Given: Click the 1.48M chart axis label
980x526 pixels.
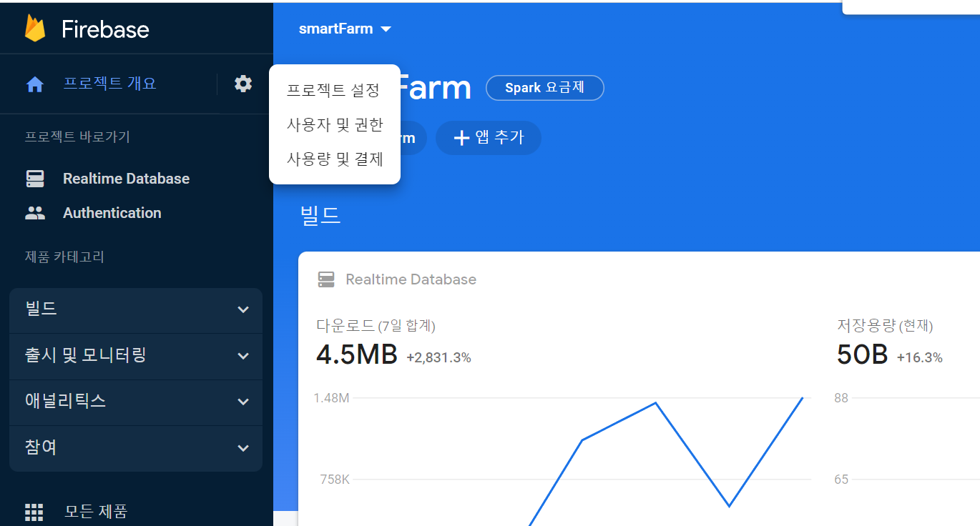Looking at the screenshot, I should coord(331,398).
